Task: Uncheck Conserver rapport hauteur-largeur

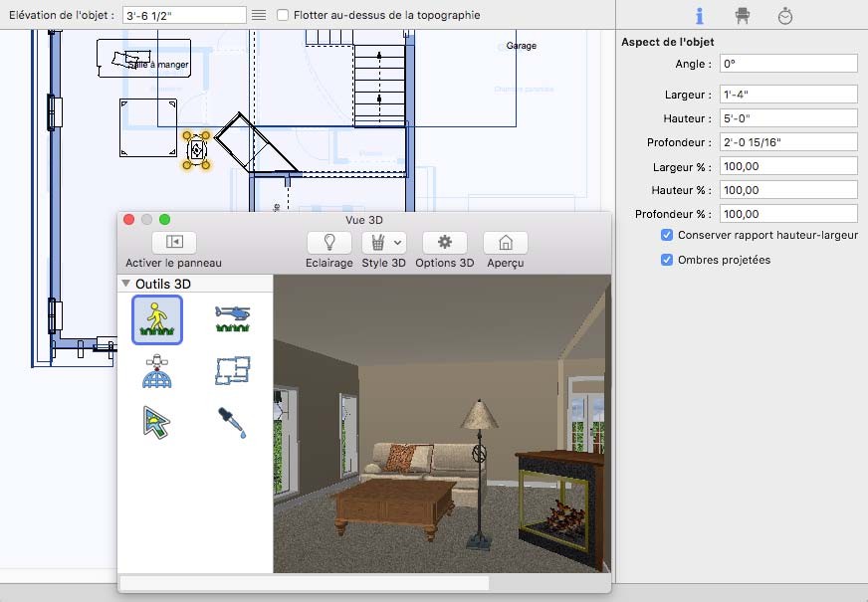Action: (667, 236)
